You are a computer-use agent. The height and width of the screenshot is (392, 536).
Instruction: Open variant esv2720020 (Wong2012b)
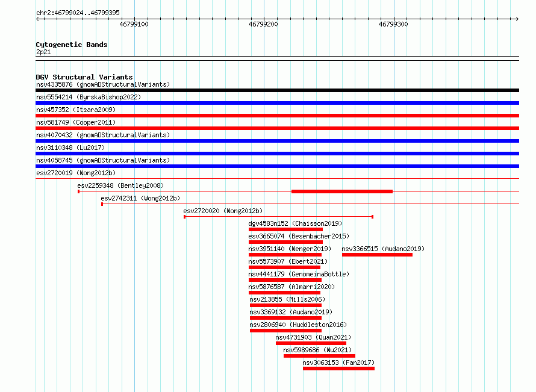(223, 211)
